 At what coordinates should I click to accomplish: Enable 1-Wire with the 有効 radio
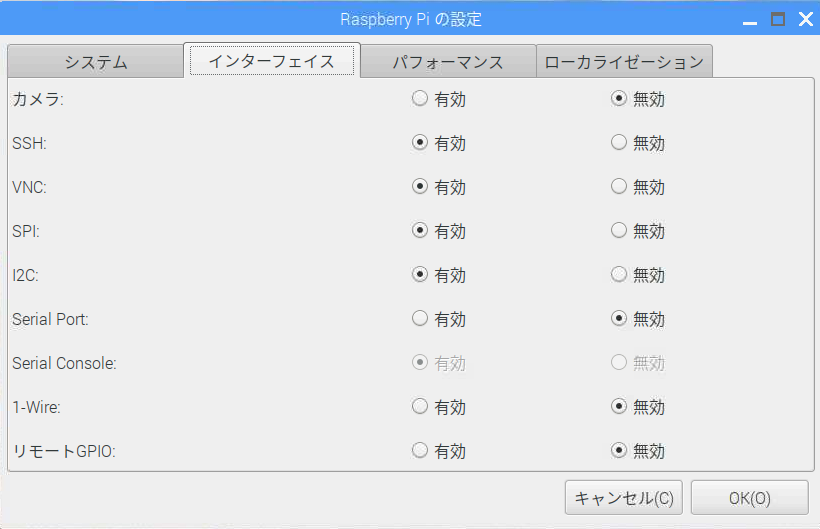pos(420,406)
